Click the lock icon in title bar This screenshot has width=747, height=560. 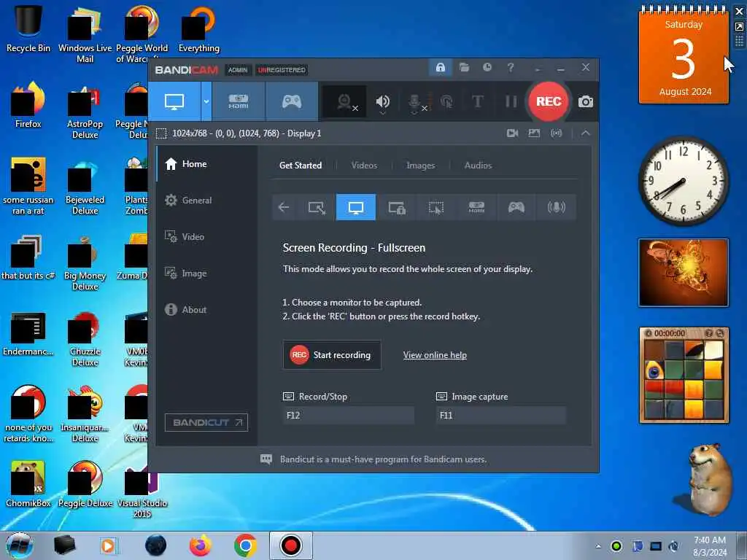tap(440, 67)
